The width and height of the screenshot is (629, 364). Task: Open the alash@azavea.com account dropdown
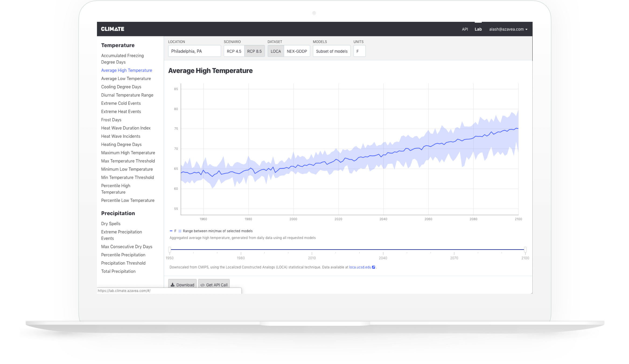pyautogui.click(x=508, y=29)
